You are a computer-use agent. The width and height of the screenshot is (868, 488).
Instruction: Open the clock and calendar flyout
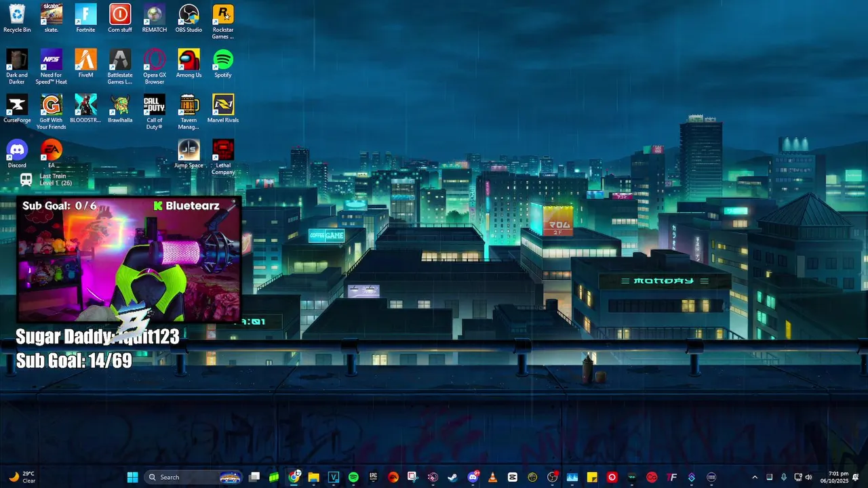click(834, 477)
